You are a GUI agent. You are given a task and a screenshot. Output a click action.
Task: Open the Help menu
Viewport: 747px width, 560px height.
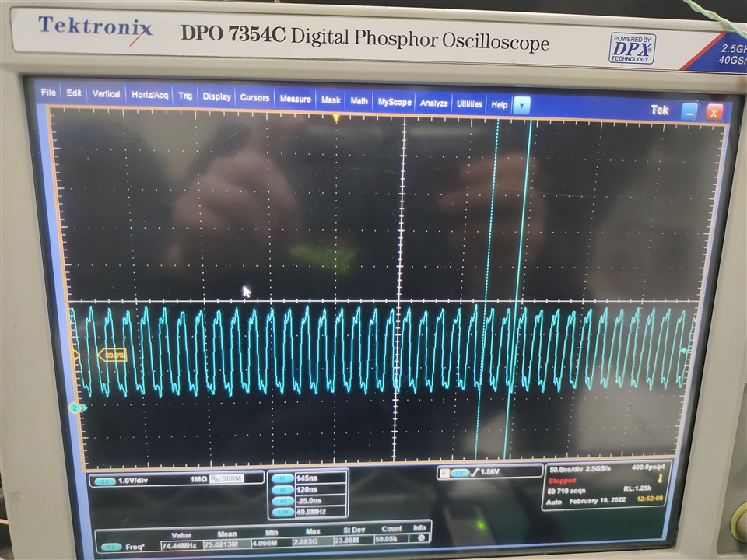point(500,105)
